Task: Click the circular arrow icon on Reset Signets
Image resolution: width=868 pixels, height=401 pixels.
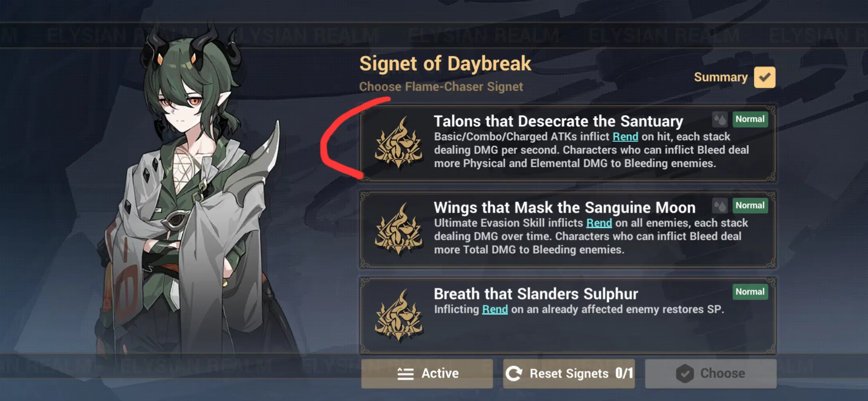Action: click(514, 373)
